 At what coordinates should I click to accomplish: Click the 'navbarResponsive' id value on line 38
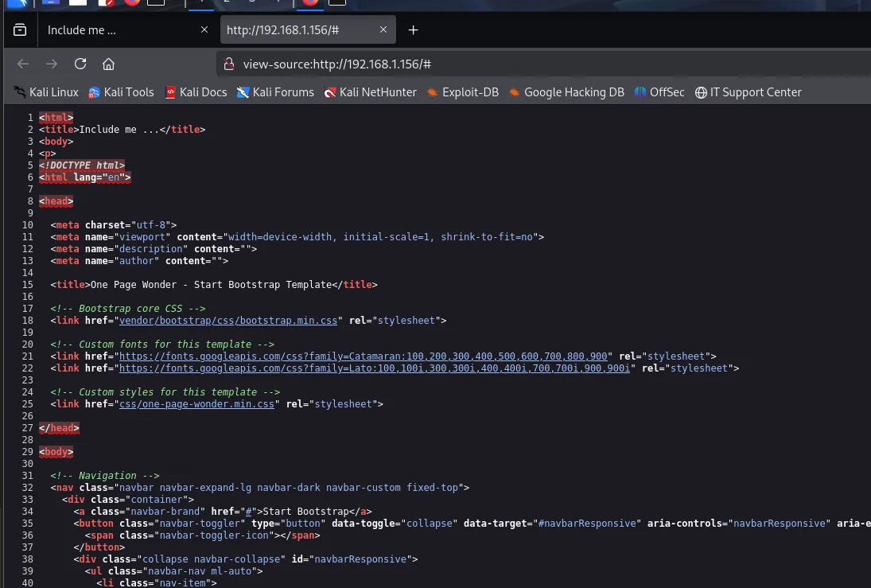[360, 559]
